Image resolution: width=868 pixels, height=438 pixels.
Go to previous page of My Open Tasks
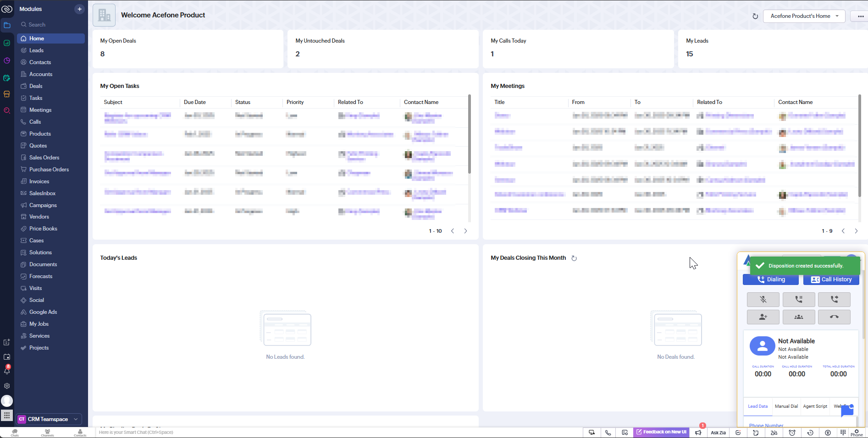[x=453, y=231]
